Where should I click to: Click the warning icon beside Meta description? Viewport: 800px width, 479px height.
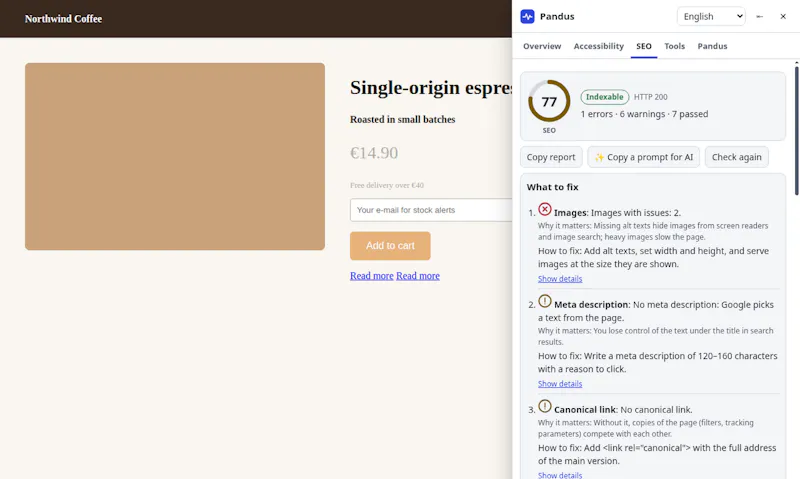pos(545,301)
